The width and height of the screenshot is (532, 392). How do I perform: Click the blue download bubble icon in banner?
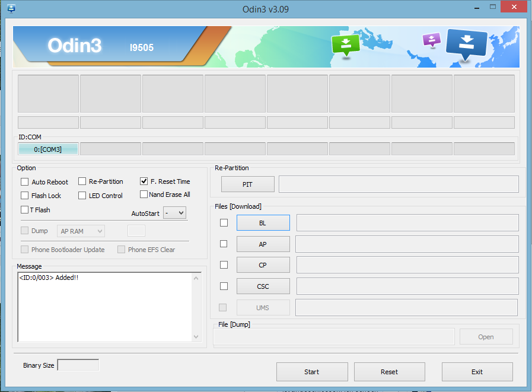tap(466, 44)
